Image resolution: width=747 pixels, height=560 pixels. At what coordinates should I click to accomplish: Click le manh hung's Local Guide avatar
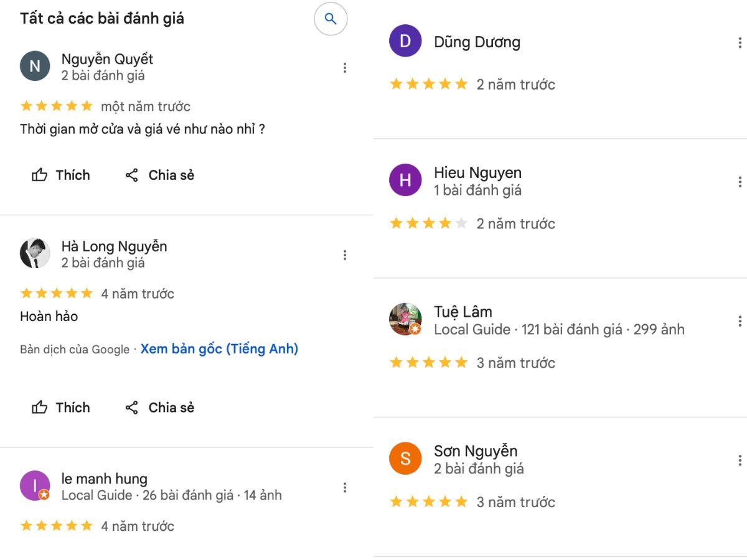(x=35, y=485)
